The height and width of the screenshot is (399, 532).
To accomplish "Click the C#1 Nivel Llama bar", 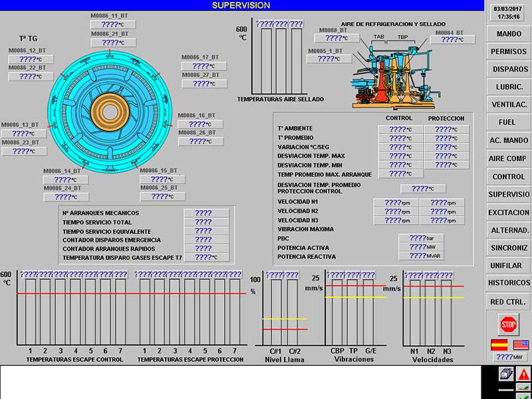I will click(276, 312).
